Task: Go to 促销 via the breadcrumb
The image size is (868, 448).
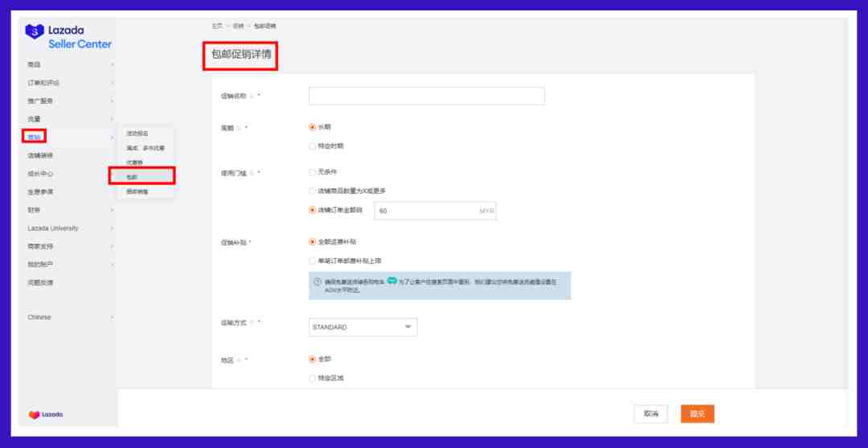Action: [238, 26]
